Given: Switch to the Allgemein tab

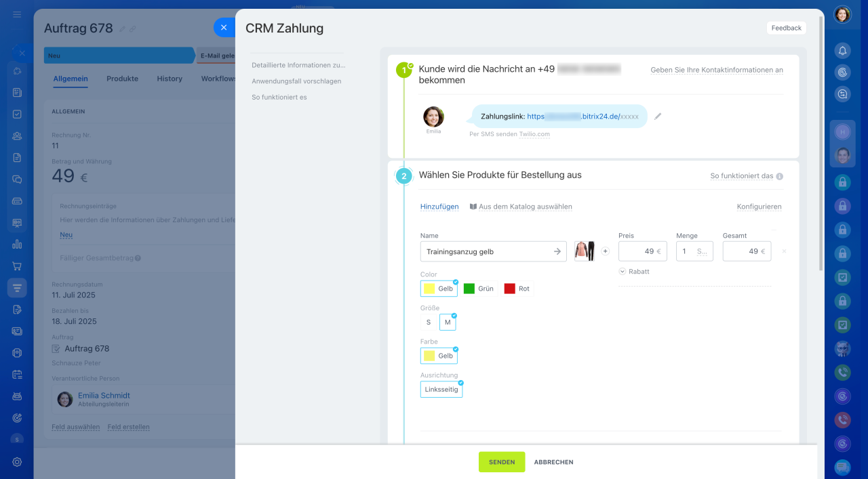Looking at the screenshot, I should [71, 79].
